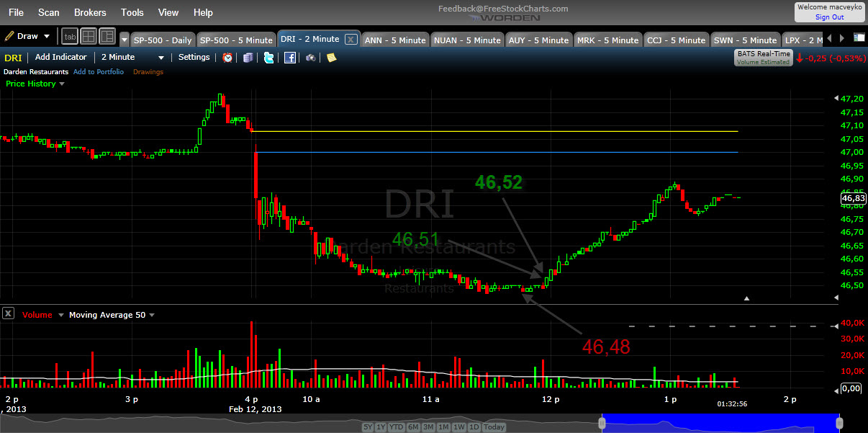Click the DRI ticker symbol field
Image resolution: width=868 pixels, height=433 pixels.
tap(14, 58)
